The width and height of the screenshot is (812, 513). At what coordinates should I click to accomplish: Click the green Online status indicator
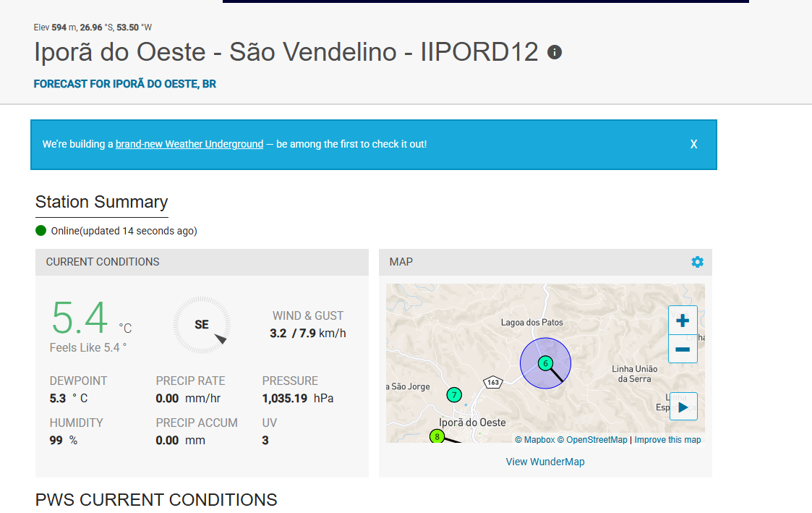[x=41, y=231]
